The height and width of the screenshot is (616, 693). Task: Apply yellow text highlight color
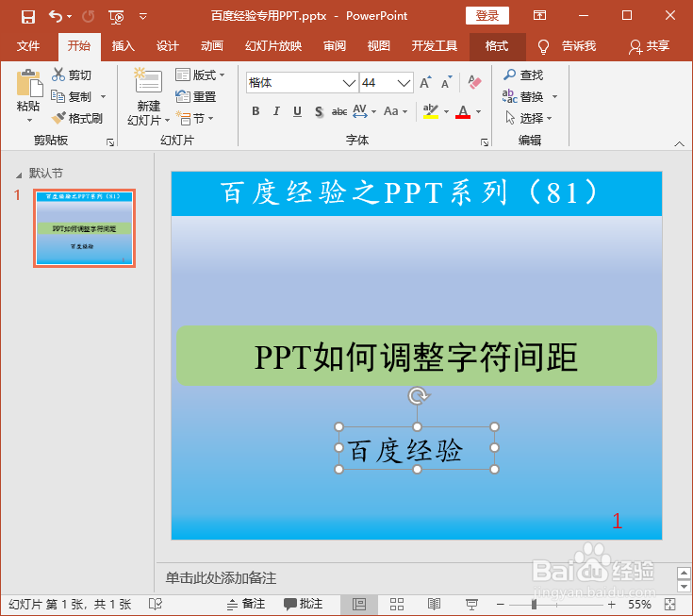click(x=430, y=111)
